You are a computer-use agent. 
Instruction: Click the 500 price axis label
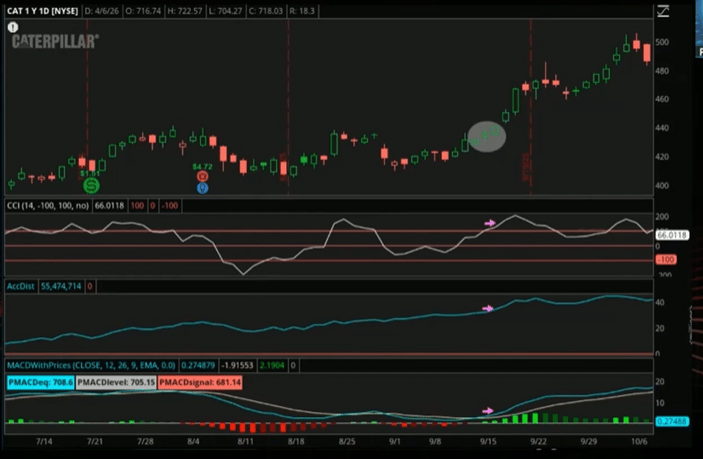tap(662, 42)
